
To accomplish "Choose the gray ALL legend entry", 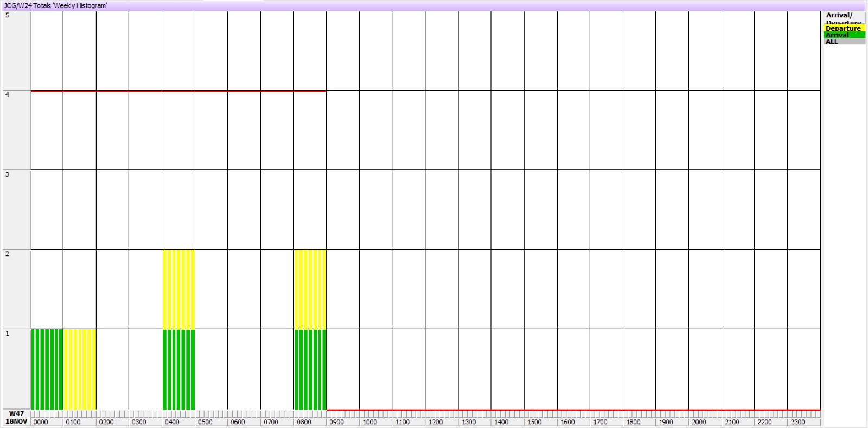I will [x=844, y=41].
